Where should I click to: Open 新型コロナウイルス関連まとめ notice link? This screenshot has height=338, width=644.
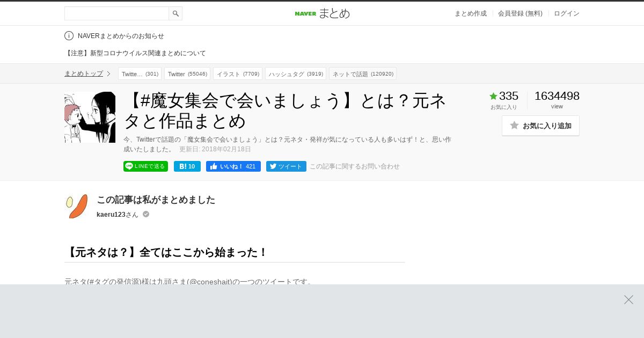click(135, 53)
